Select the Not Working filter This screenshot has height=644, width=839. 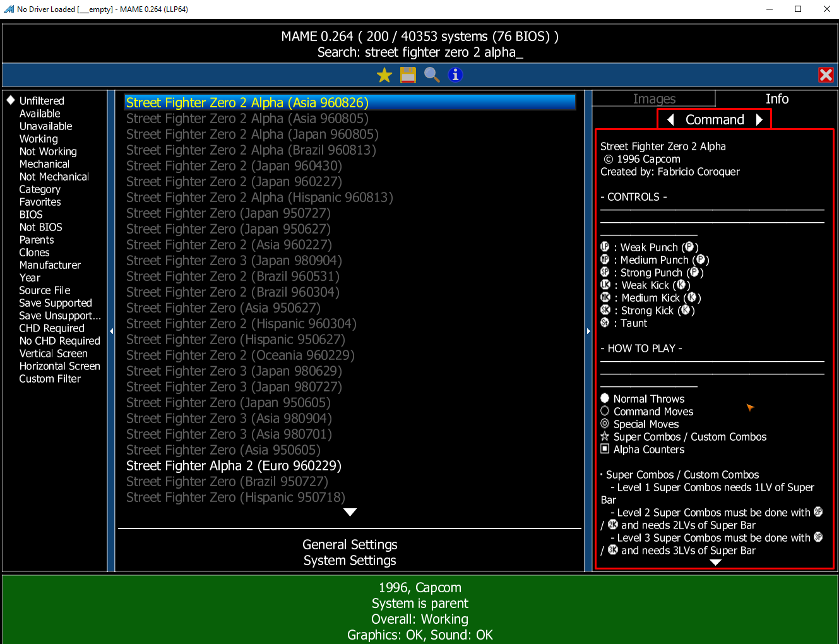[x=48, y=152]
